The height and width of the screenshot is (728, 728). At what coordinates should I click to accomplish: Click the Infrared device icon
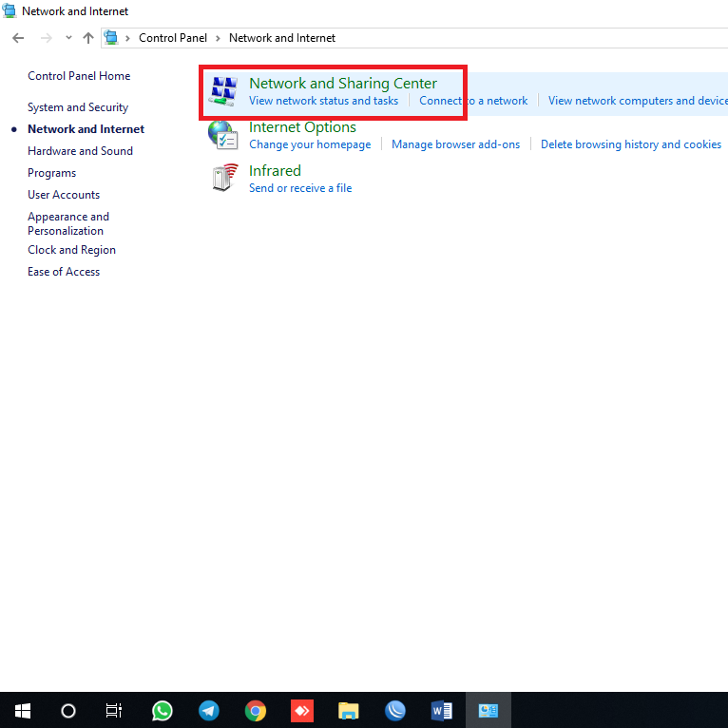[x=223, y=179]
